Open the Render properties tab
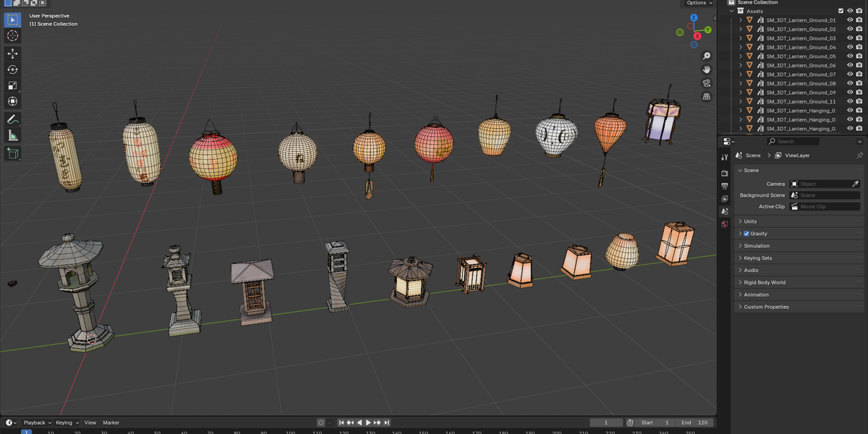Screen dimensions: 868x434 [725, 174]
